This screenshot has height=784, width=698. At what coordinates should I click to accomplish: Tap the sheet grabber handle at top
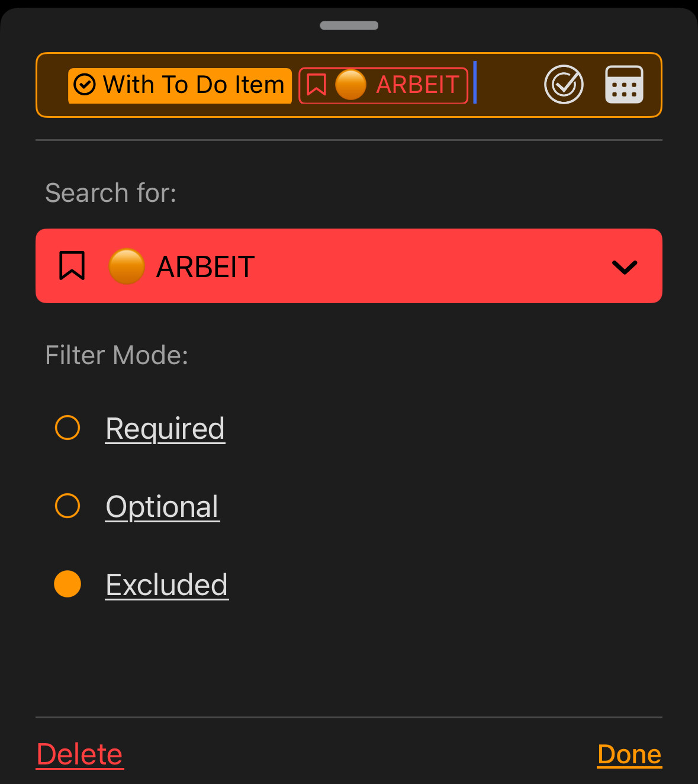349,25
